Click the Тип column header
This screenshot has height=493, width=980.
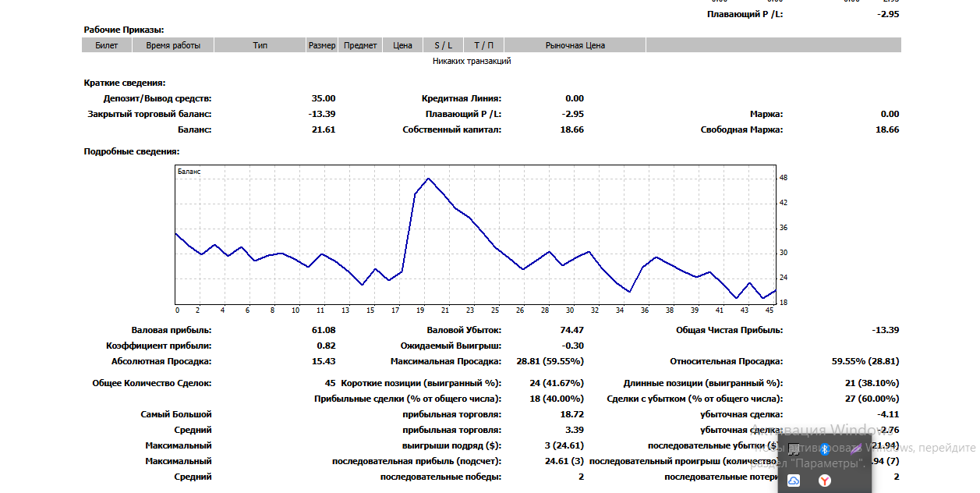pyautogui.click(x=260, y=45)
